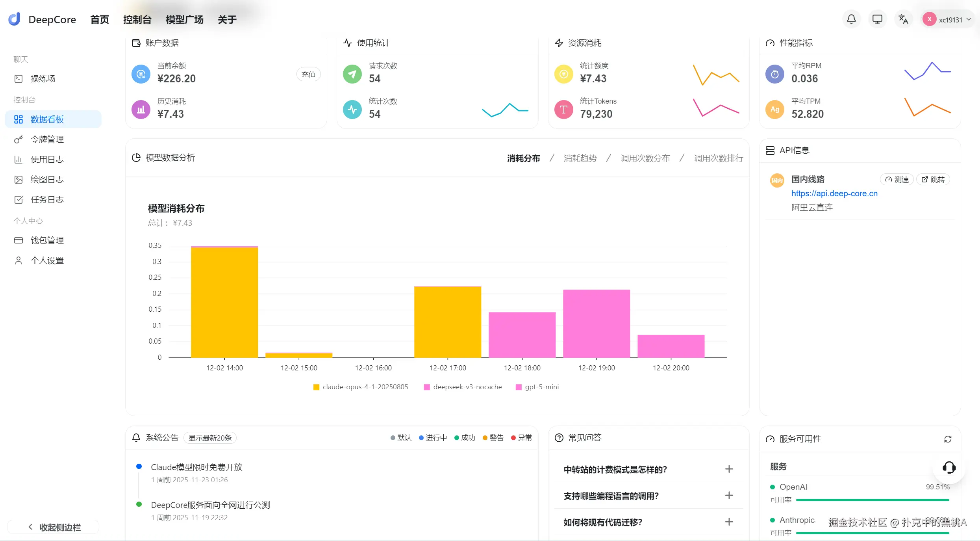Open the language translation icon
The image size is (980, 541).
[x=903, y=19]
